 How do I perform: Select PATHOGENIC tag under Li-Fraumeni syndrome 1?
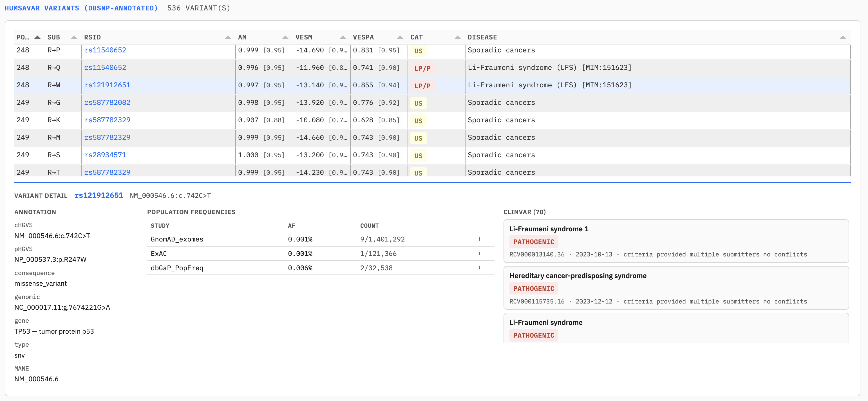(534, 242)
